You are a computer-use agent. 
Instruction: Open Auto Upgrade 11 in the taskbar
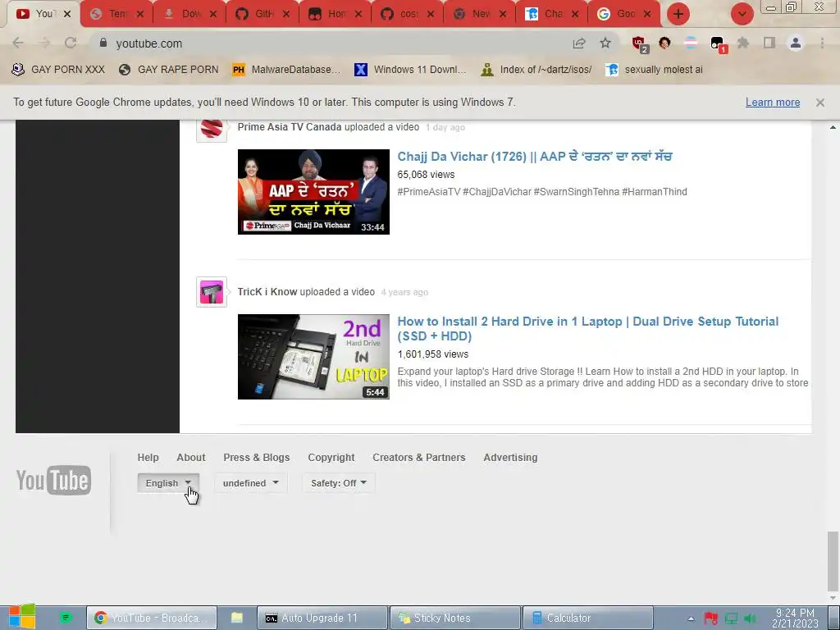point(322,618)
